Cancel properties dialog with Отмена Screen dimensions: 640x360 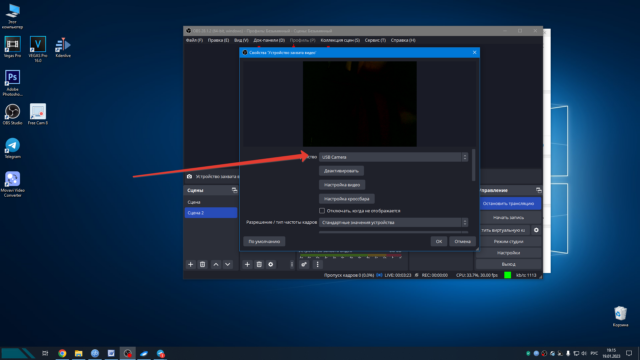(462, 242)
